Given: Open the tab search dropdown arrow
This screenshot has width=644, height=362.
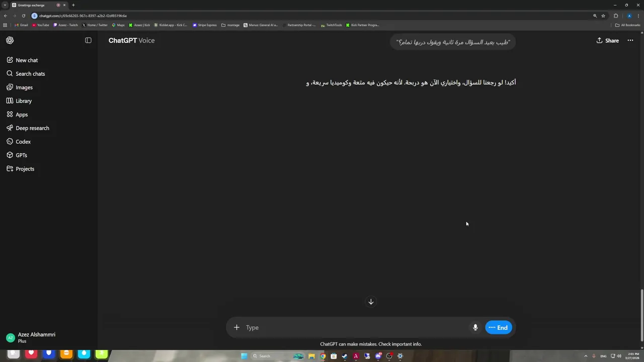Looking at the screenshot, I should pyautogui.click(x=5, y=5).
